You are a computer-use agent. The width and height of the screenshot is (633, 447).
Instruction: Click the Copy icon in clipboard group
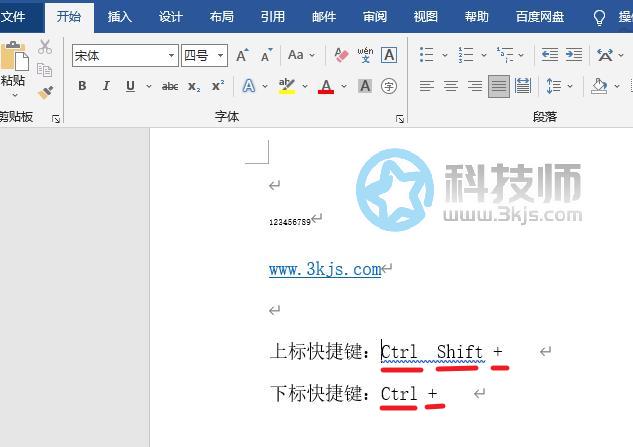point(44,70)
